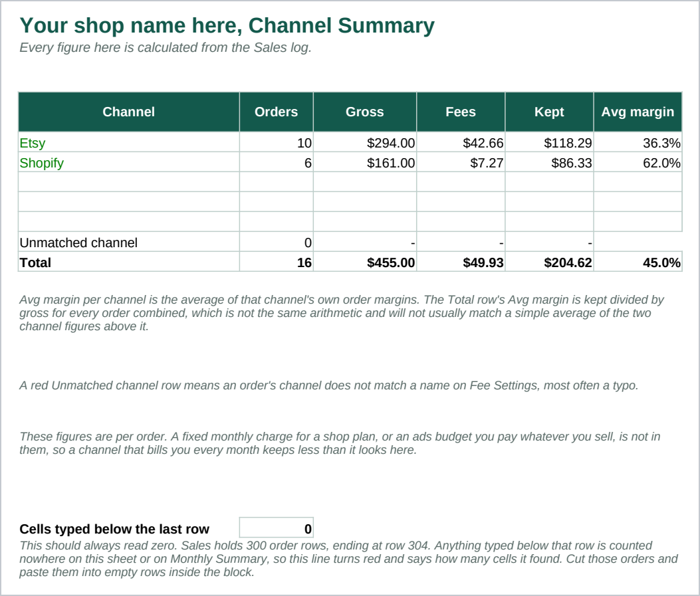Select Etsy gross $294.00
Viewport: 700px width, 596px height.
pyautogui.click(x=365, y=143)
